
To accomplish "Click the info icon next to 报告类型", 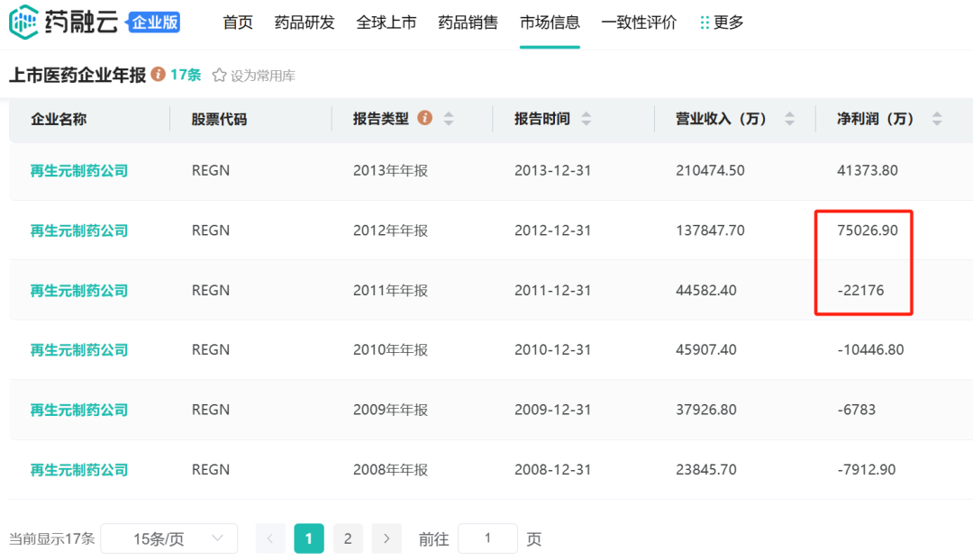I will click(x=424, y=119).
